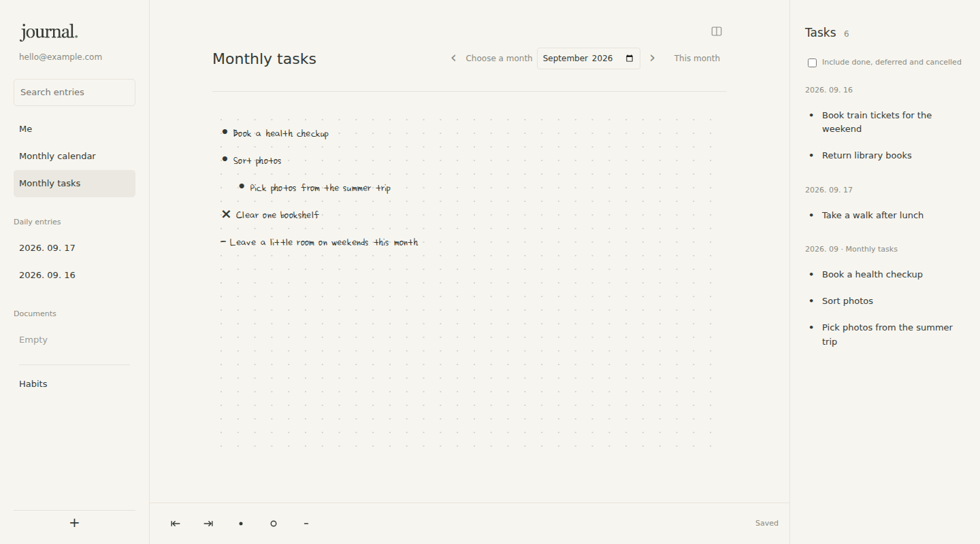The image size is (980, 544).
Task: Click the hello@example.com account label
Action: click(61, 57)
